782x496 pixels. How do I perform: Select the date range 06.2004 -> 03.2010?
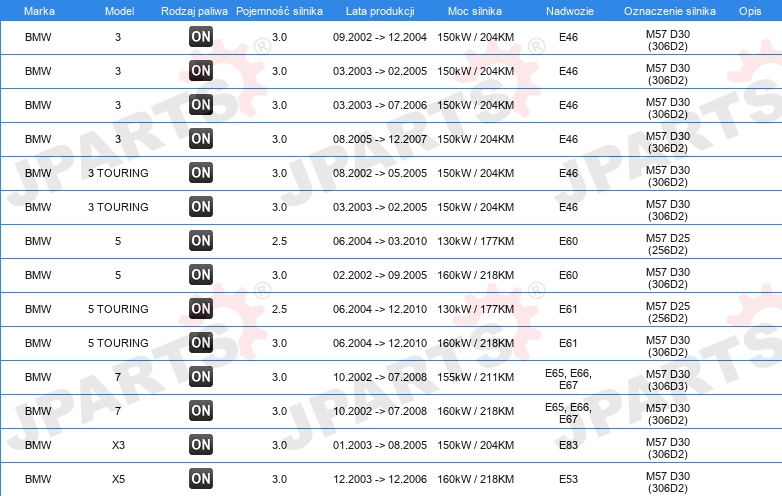click(380, 241)
